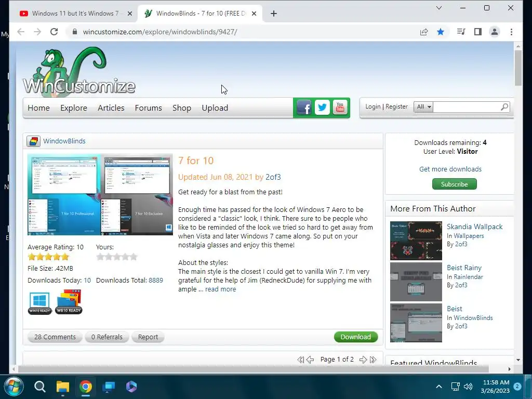Open the Beist Rainy link
532x399 pixels.
pos(464,268)
